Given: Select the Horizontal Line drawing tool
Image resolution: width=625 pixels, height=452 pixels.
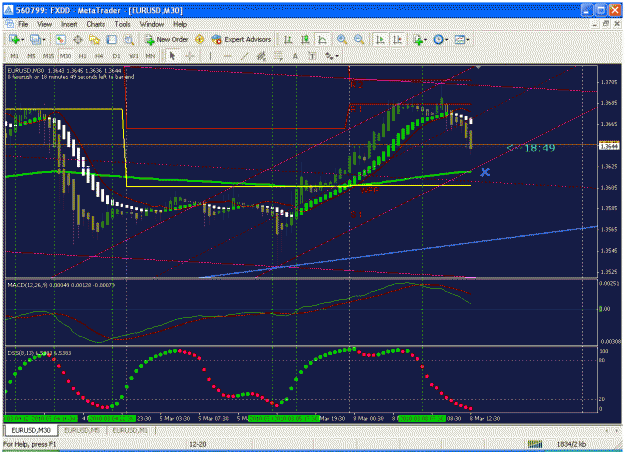Looking at the screenshot, I should (227, 56).
